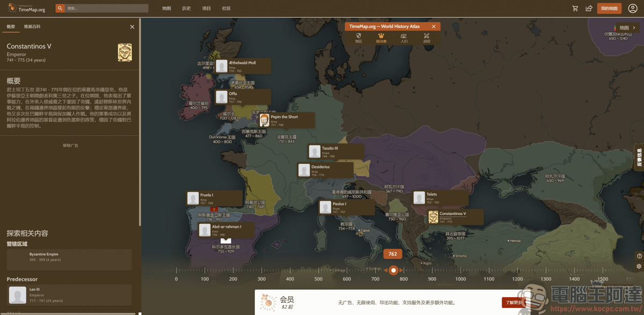The width and height of the screenshot is (644, 315).
Task: Click the timeline slider handle circle
Action: (393, 270)
